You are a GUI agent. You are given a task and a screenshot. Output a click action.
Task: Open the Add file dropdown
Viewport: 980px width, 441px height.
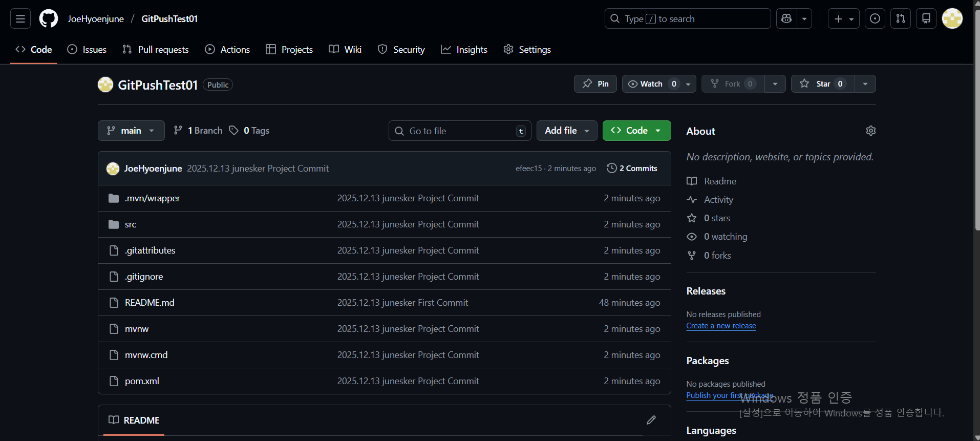pos(567,131)
